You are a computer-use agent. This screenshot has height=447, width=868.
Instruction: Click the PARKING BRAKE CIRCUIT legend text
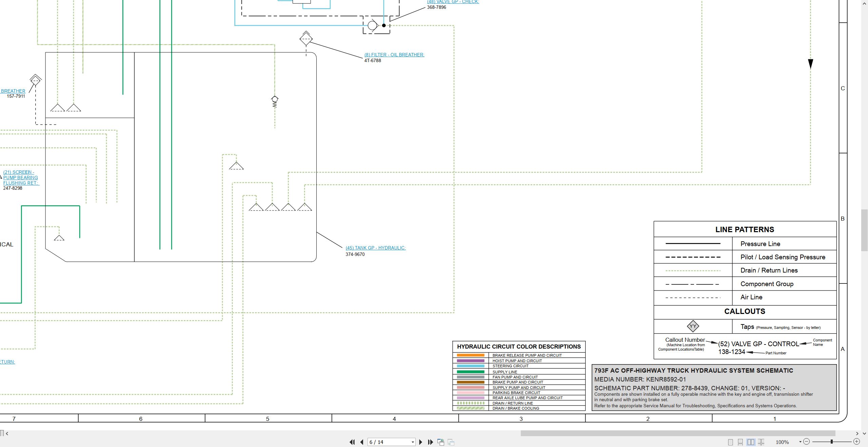pos(516,393)
